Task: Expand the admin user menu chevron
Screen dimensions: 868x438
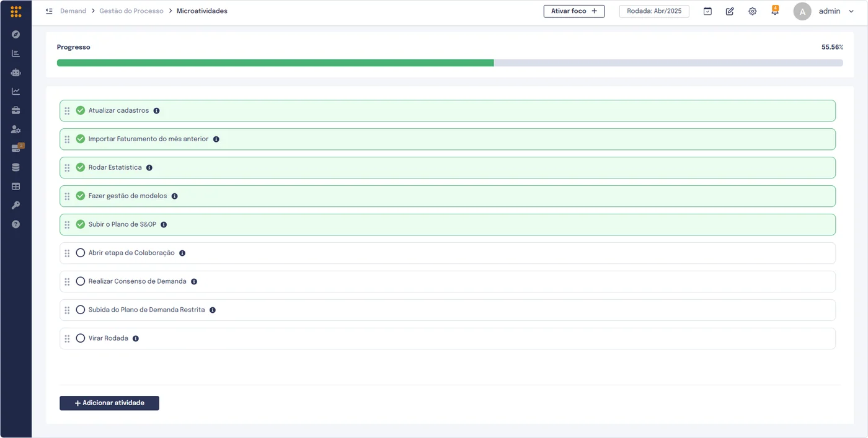Action: pos(851,11)
